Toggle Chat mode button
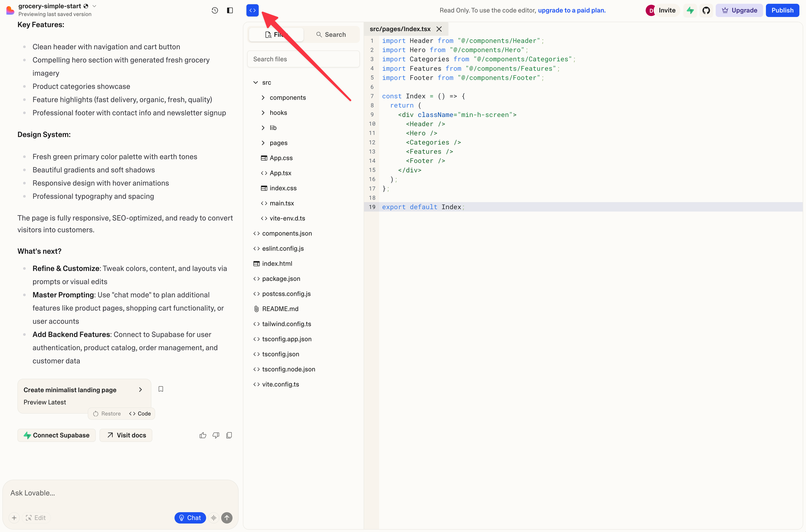This screenshot has width=806, height=532. point(190,518)
